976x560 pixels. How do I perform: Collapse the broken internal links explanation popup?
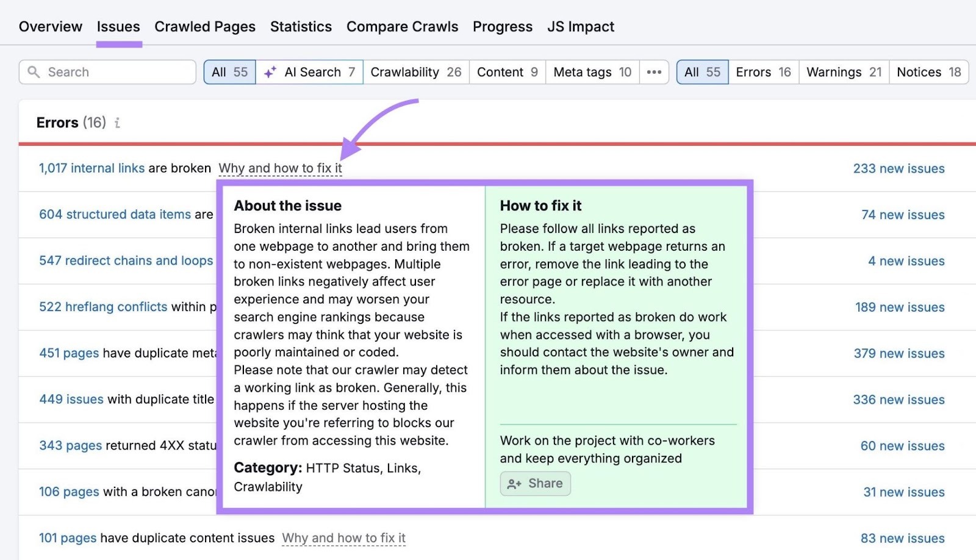click(280, 168)
